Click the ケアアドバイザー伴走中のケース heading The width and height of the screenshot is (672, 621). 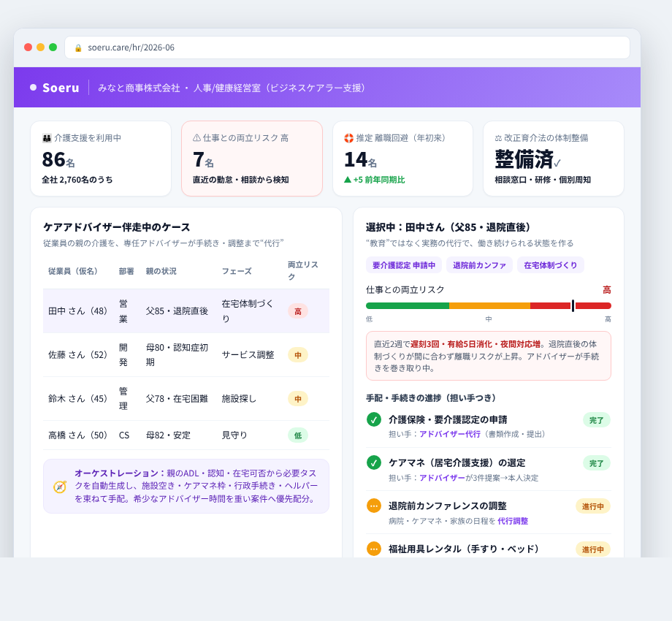[x=117, y=227]
